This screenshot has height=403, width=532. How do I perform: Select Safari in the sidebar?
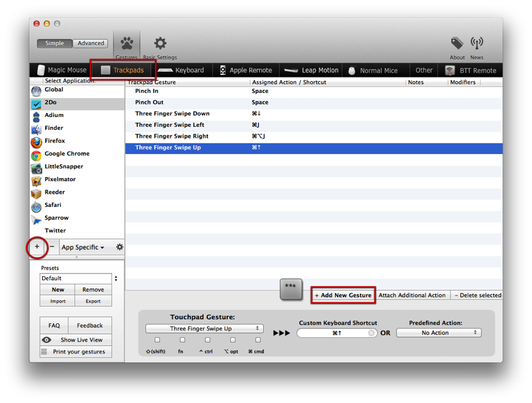tap(52, 205)
